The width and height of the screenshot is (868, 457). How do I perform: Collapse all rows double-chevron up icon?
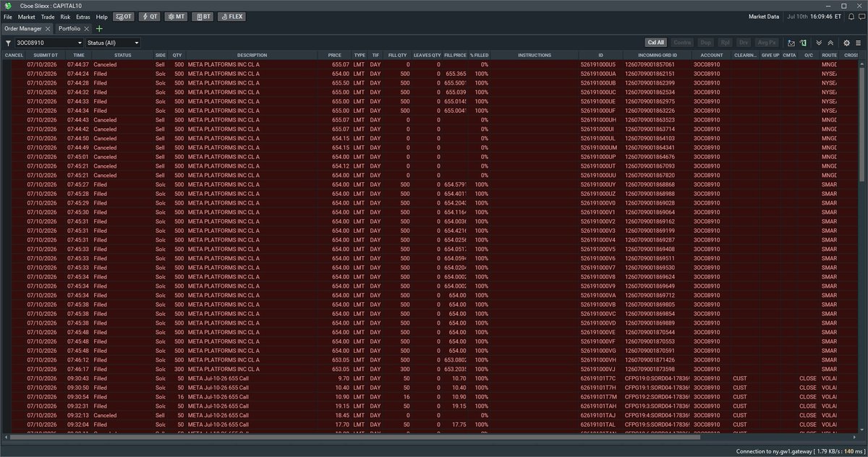(830, 43)
